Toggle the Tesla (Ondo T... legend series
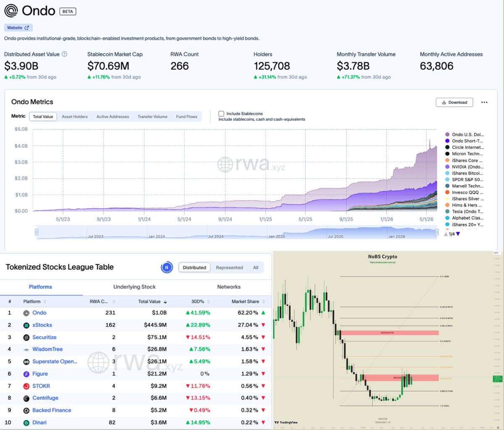The height and width of the screenshot is (430, 504). (464, 212)
